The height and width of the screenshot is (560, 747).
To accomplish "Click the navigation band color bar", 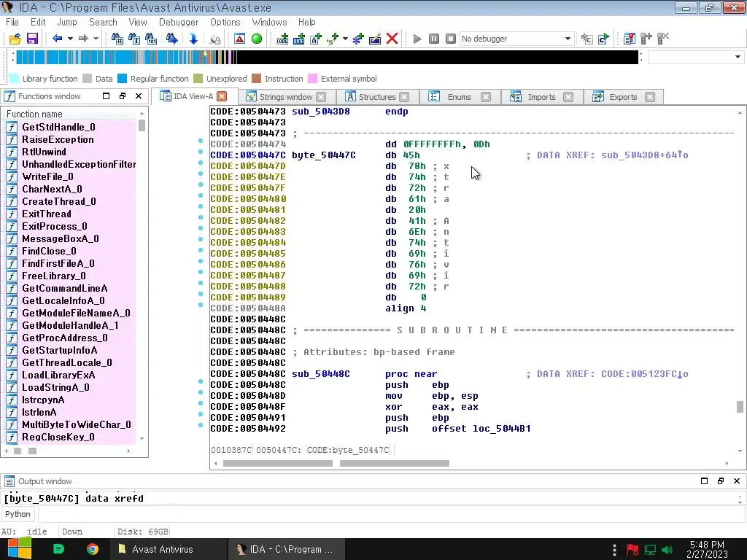I will 327,57.
